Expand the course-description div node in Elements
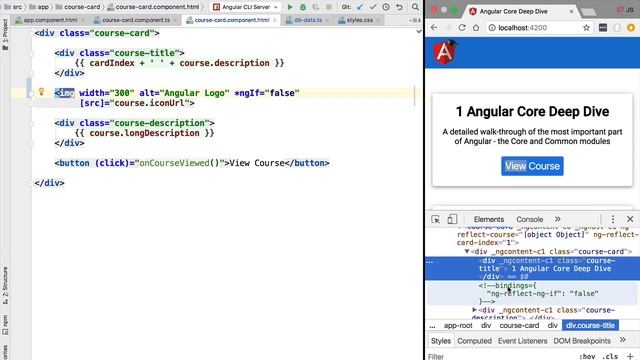 pos(474,310)
